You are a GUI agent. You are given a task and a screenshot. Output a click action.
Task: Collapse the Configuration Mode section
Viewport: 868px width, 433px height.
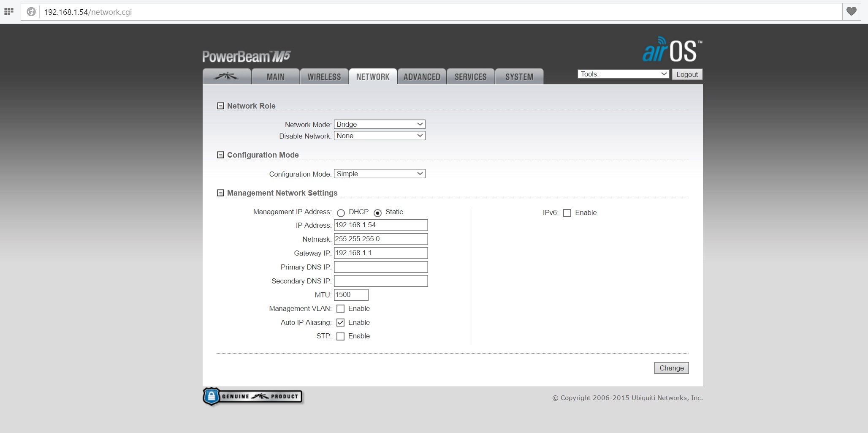pyautogui.click(x=220, y=155)
